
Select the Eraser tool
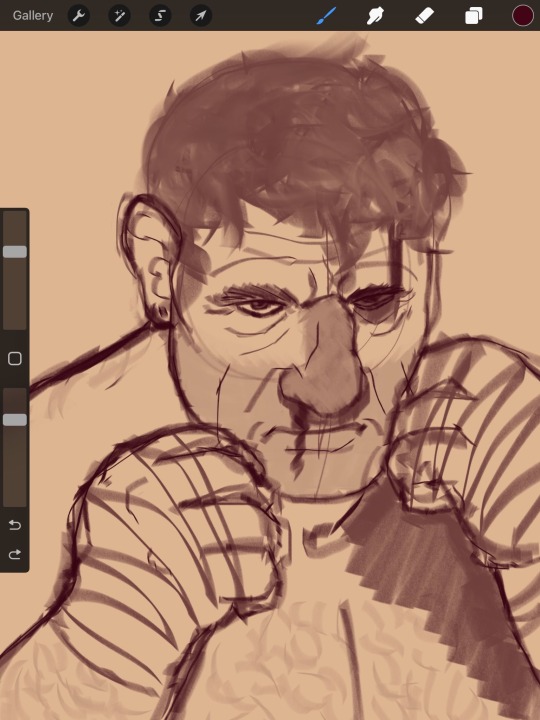point(424,16)
